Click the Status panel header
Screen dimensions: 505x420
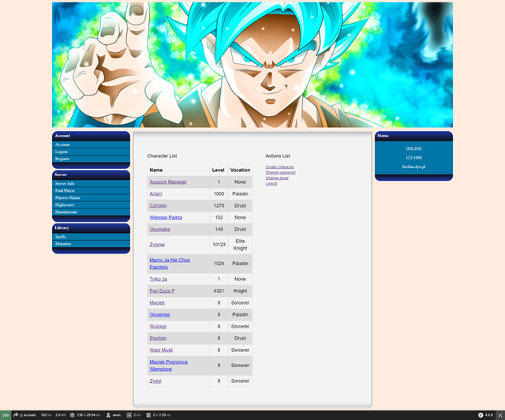click(413, 136)
